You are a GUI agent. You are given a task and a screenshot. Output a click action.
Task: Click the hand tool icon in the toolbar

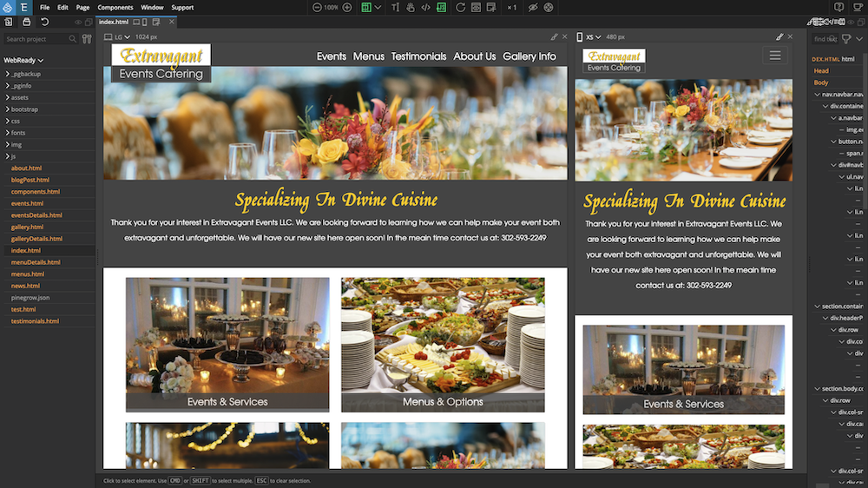[411, 7]
